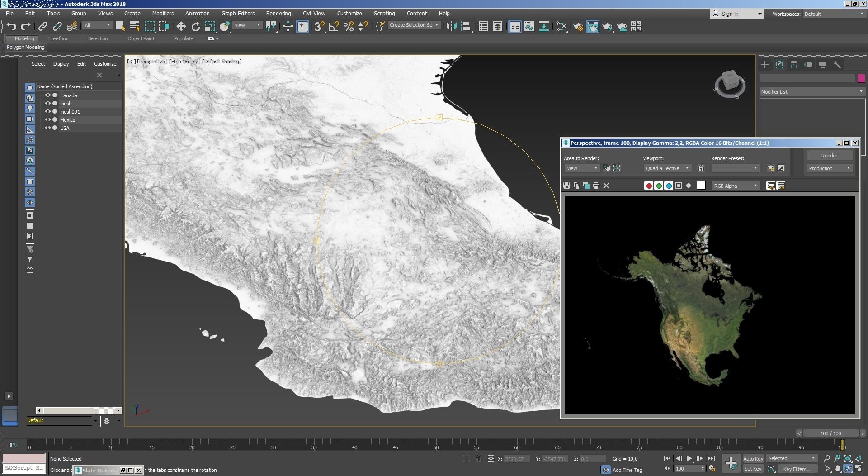Toggle visibility eye for mesh001

click(x=47, y=112)
